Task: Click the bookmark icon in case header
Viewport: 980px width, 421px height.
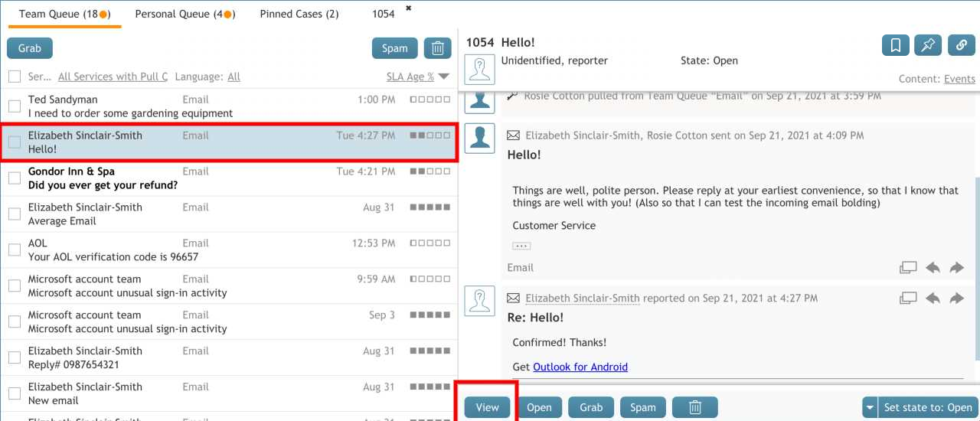Action: (895, 45)
